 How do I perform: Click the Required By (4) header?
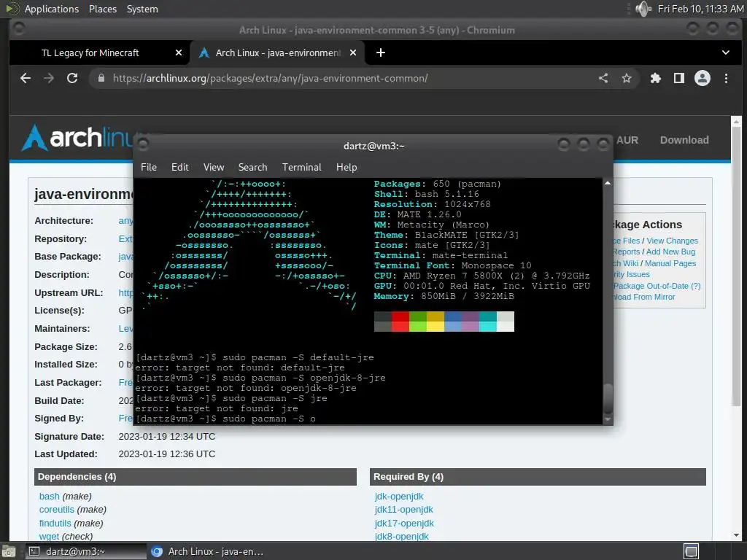click(x=538, y=477)
